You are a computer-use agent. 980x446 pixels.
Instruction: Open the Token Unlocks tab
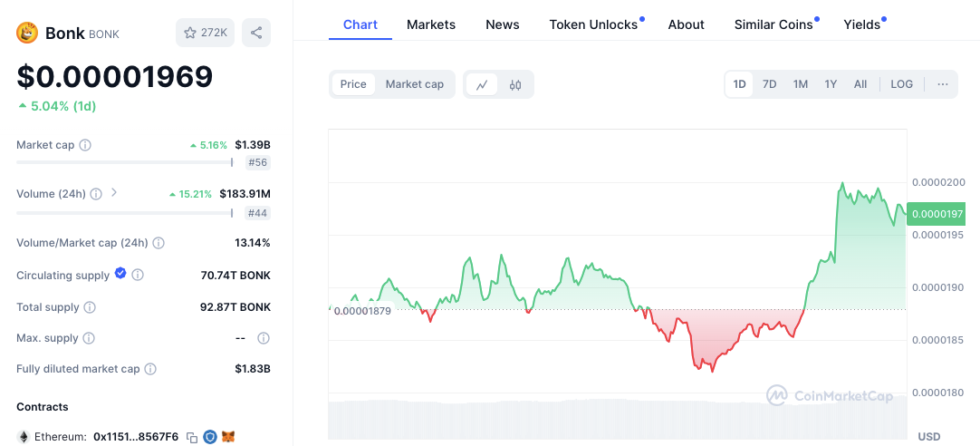pos(594,24)
